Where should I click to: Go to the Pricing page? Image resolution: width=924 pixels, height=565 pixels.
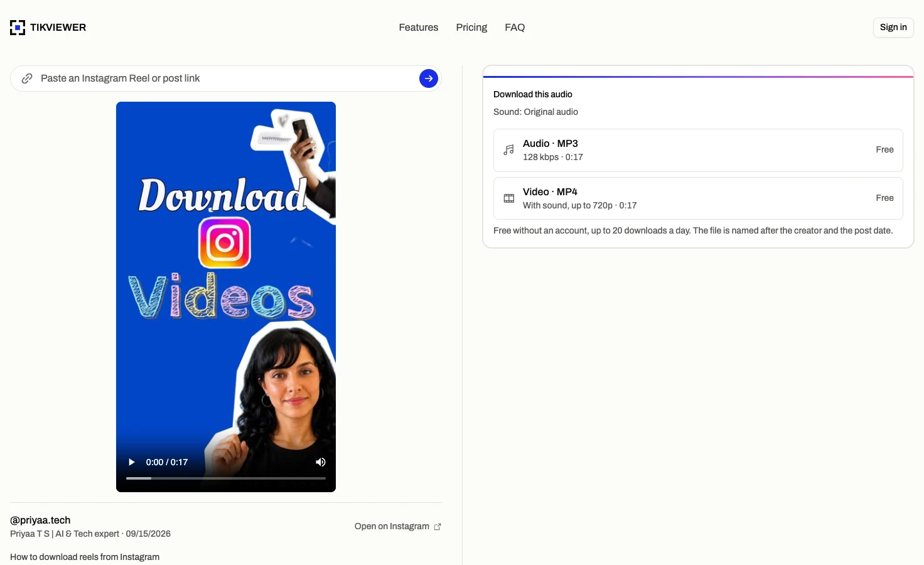click(471, 28)
